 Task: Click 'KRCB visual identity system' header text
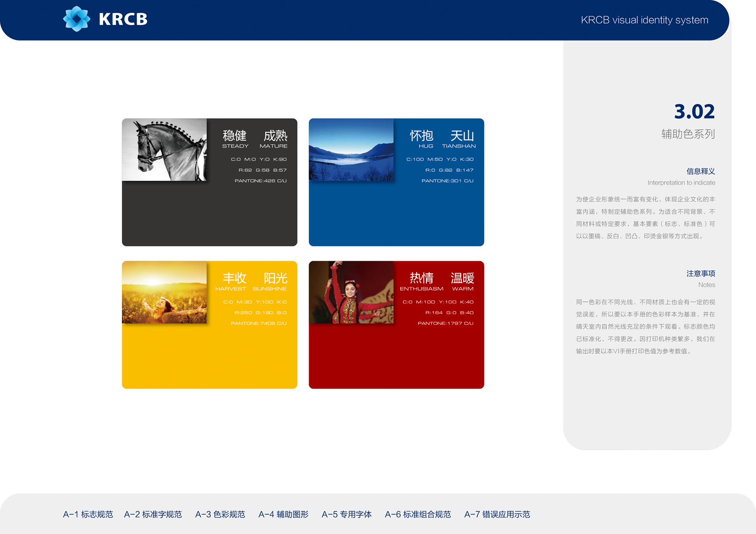tap(644, 20)
